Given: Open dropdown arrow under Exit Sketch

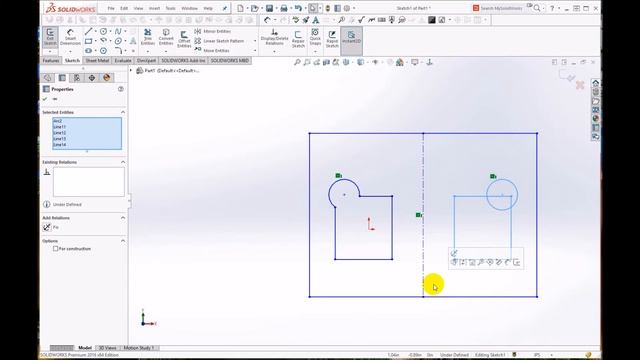Looking at the screenshot, I should [50, 52].
